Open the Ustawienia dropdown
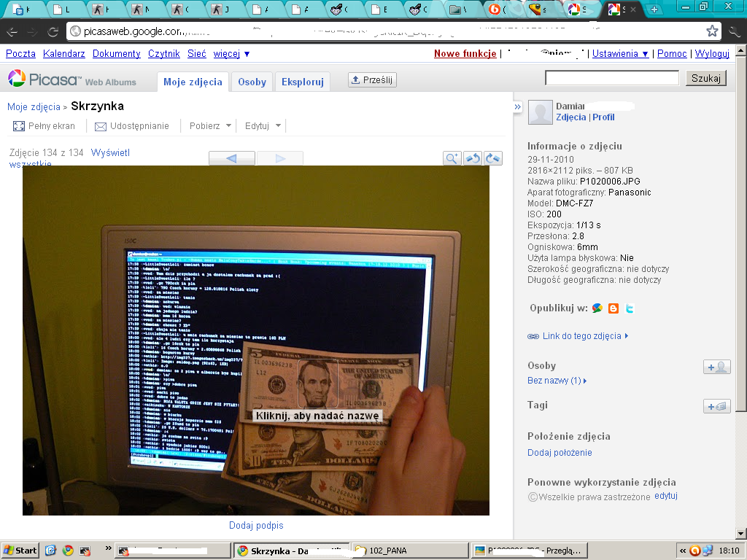The image size is (747, 560). (x=620, y=54)
